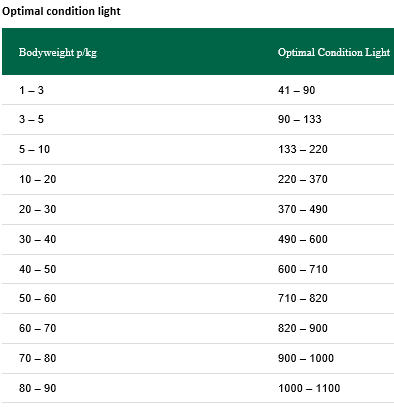The height and width of the screenshot is (411, 394).
Task: Select the value cell '370 – 490'
Action: pos(303,209)
